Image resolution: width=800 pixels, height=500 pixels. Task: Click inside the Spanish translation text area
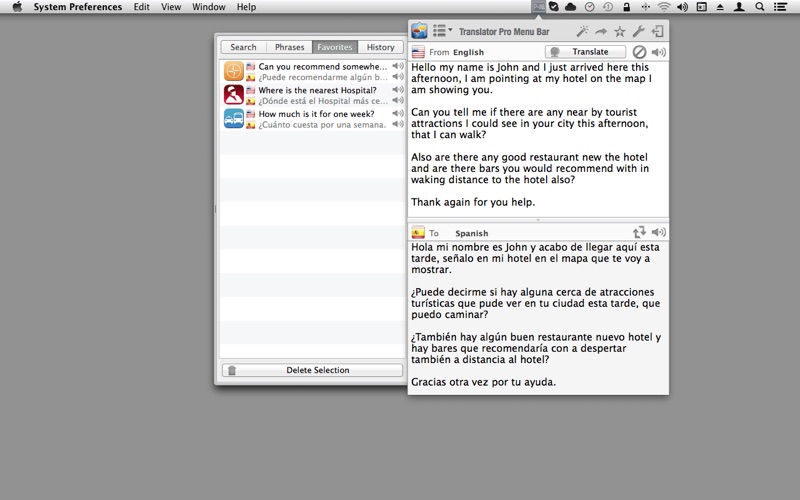point(538,317)
